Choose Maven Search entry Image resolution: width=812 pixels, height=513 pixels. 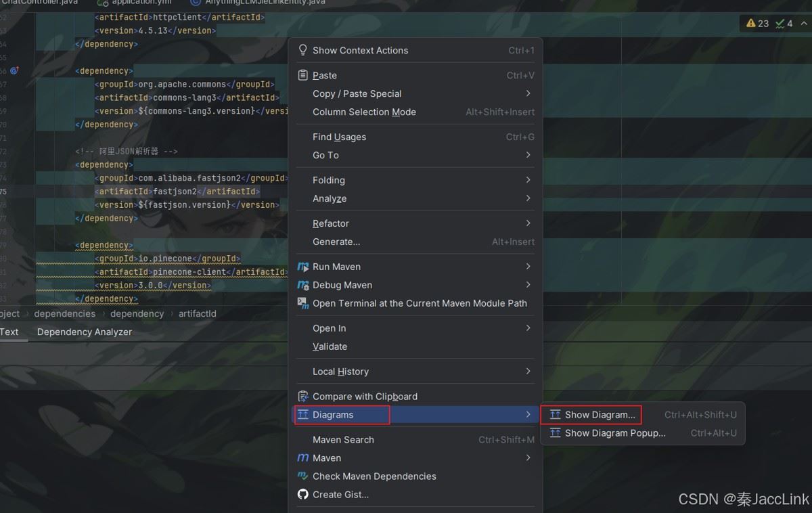(x=416, y=439)
